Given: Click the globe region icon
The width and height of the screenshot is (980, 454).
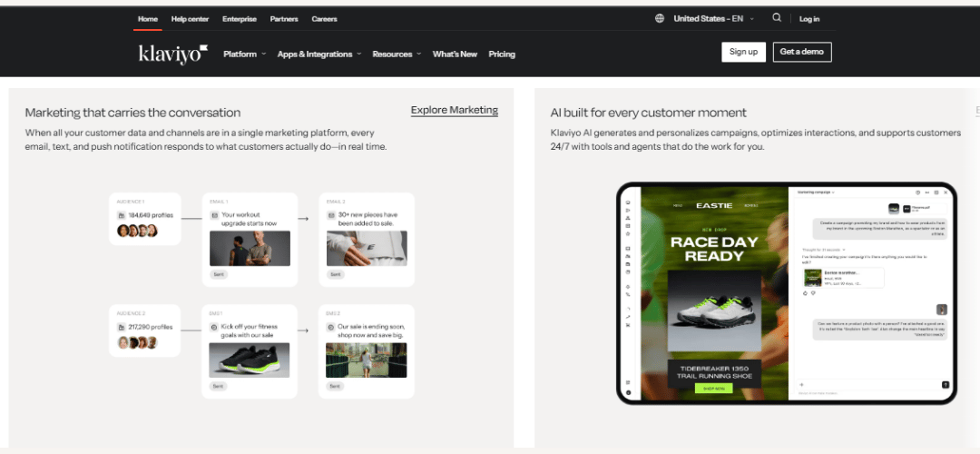Looking at the screenshot, I should point(660,19).
